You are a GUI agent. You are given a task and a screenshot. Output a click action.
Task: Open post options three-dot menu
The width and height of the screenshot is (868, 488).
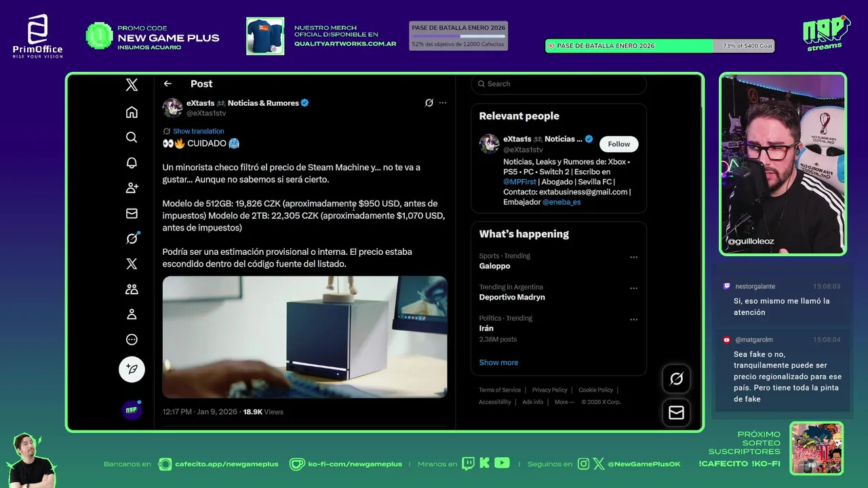[443, 103]
